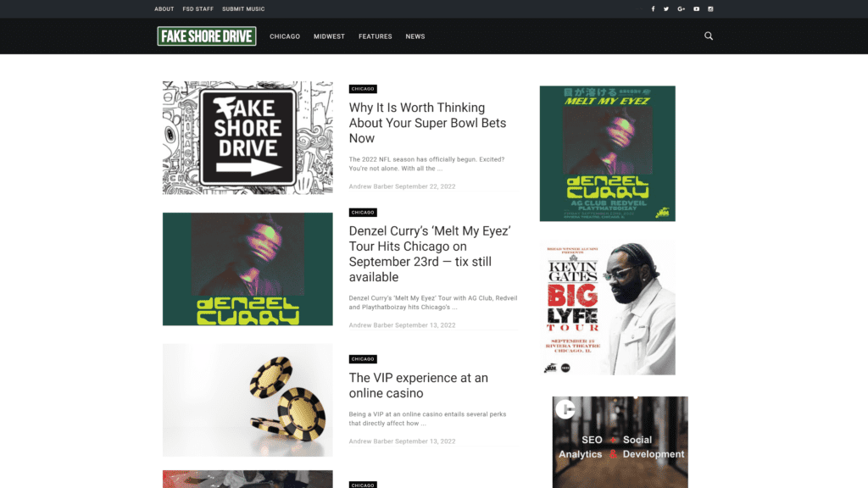Open the FSD Staff link
Screen dimensions: 868x488
198,8
